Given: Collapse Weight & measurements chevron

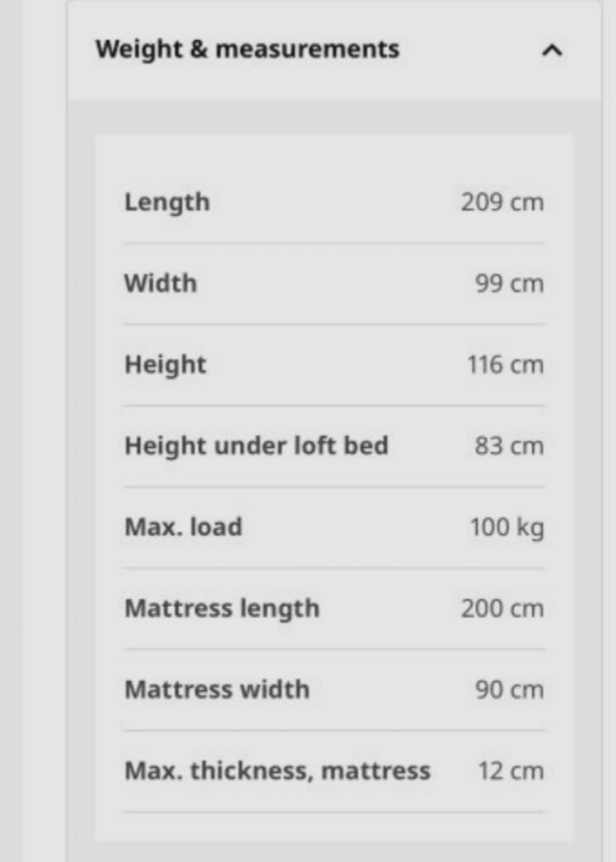Looking at the screenshot, I should click(552, 51).
